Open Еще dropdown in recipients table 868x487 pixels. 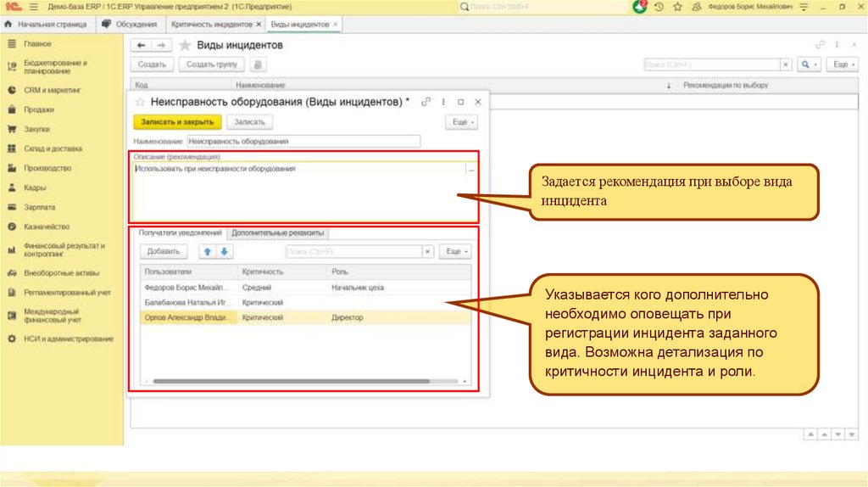coord(455,251)
